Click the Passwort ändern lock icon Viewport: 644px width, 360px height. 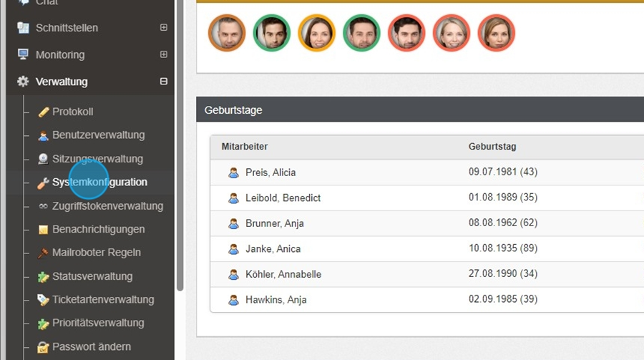coord(44,347)
